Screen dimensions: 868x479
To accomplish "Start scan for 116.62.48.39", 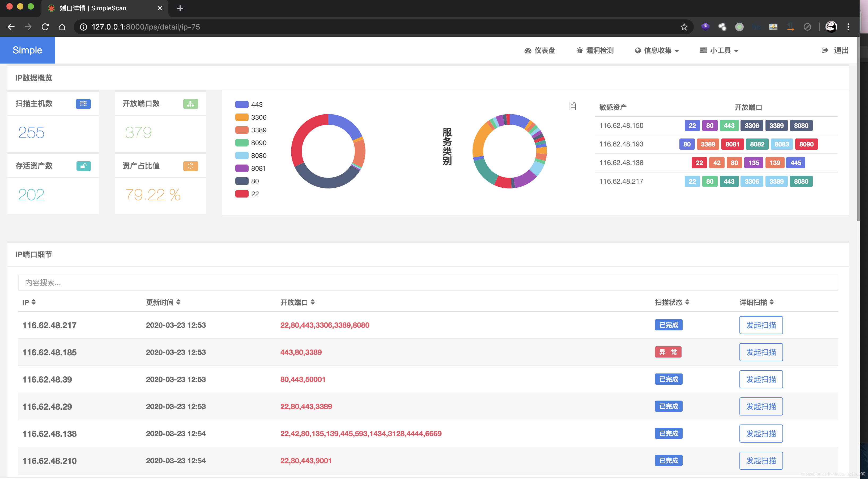I will tap(761, 380).
